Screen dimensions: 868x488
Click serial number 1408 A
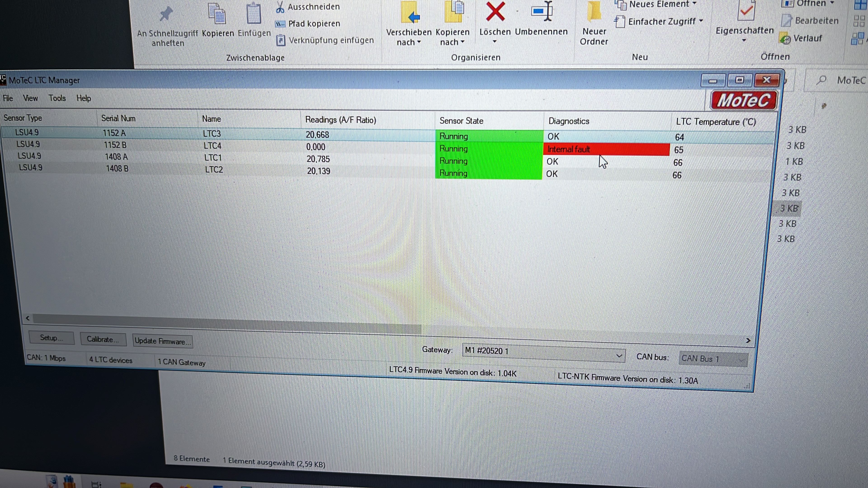[116, 157]
